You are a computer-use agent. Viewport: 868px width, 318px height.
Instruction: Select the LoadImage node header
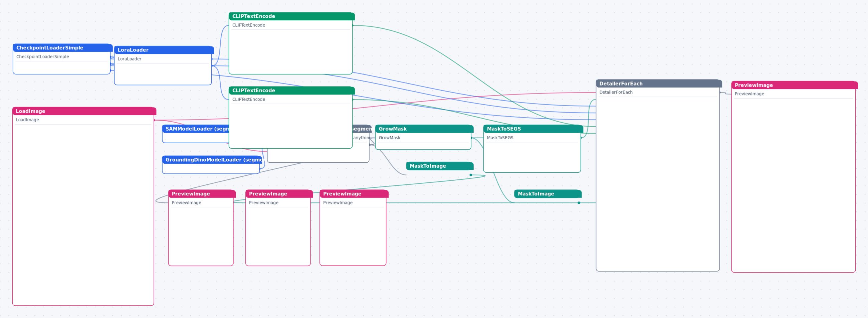point(84,111)
